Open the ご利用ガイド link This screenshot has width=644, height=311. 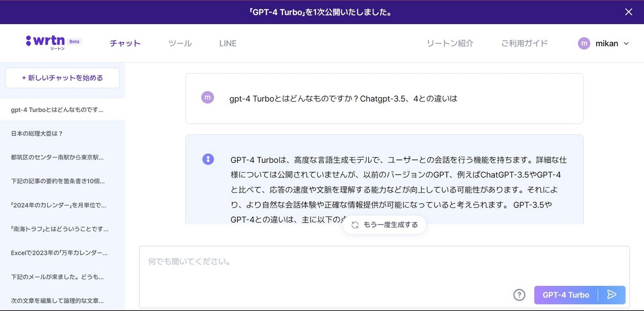point(524,43)
